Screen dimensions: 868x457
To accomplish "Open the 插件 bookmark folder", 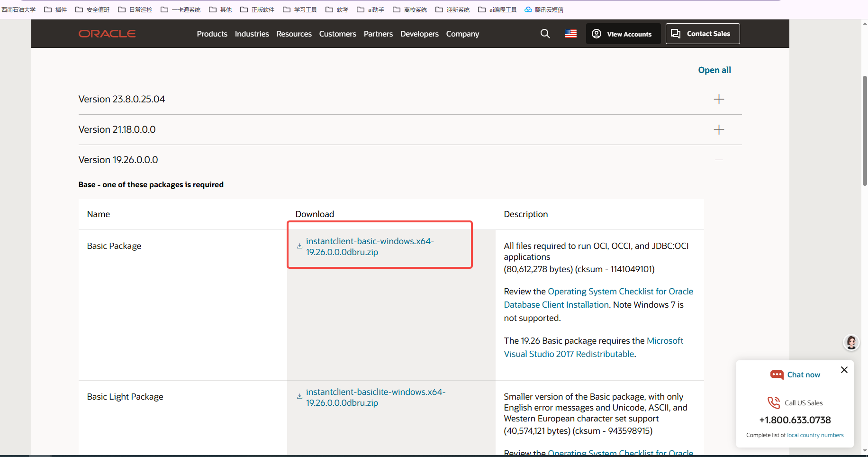I will pyautogui.click(x=55, y=9).
